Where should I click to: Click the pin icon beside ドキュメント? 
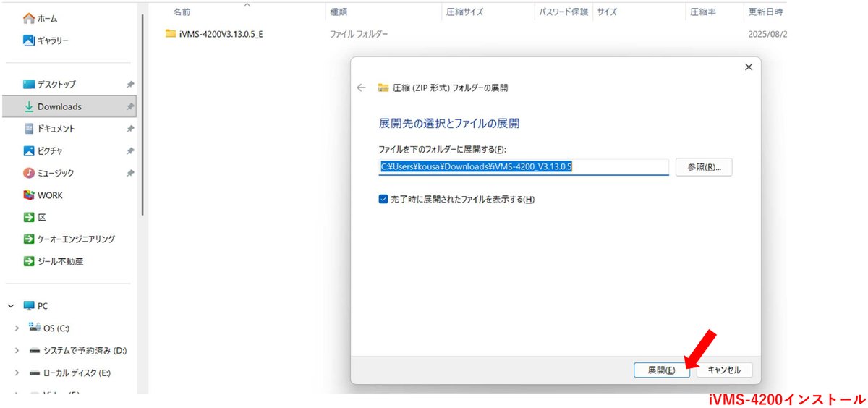[x=130, y=129]
